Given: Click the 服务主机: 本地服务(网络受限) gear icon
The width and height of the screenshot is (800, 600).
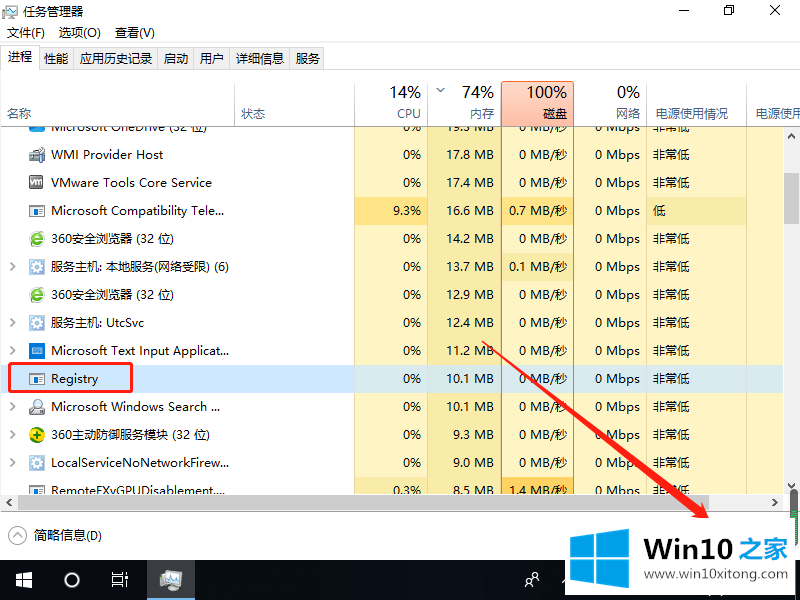Looking at the screenshot, I should pyautogui.click(x=37, y=267).
